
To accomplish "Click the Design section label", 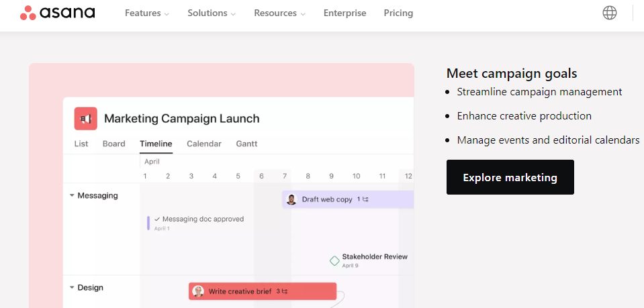I will pyautogui.click(x=91, y=287).
